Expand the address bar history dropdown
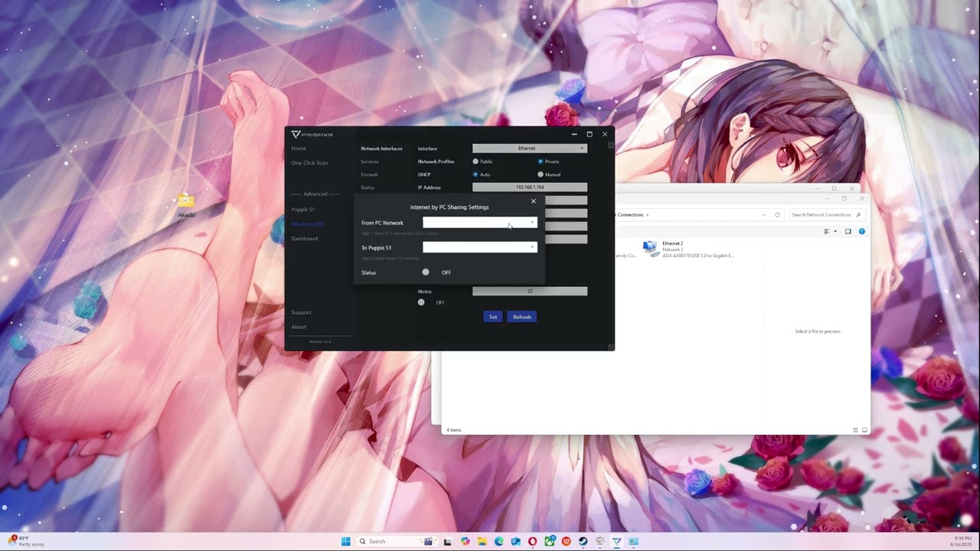 tap(764, 215)
